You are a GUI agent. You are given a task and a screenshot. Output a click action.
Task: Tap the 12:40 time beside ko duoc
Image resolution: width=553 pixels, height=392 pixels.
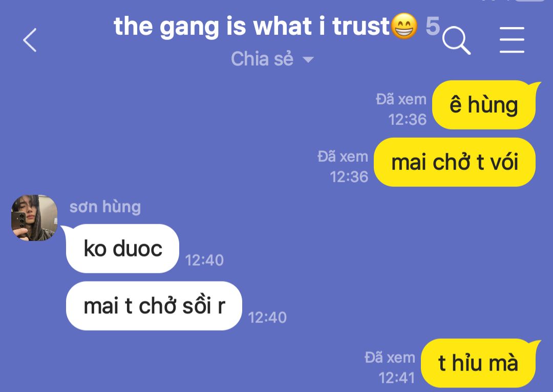coord(204,260)
